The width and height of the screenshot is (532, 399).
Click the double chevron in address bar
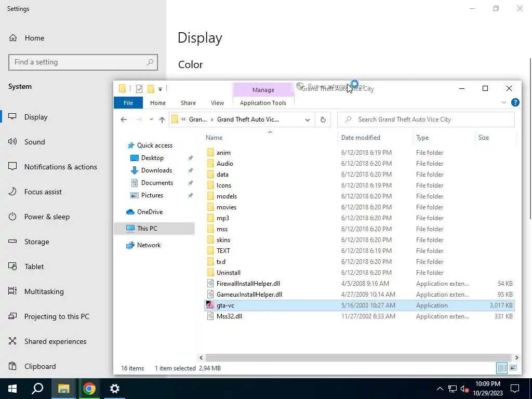[x=183, y=119]
